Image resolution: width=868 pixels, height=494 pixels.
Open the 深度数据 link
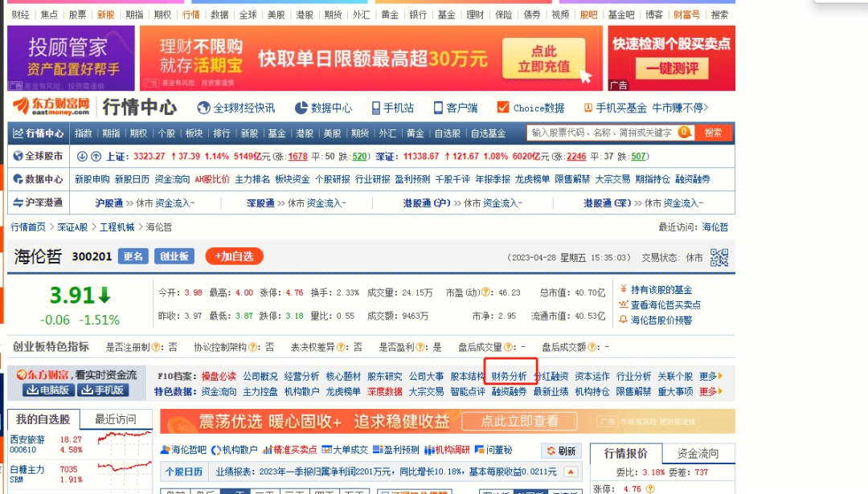click(x=385, y=391)
